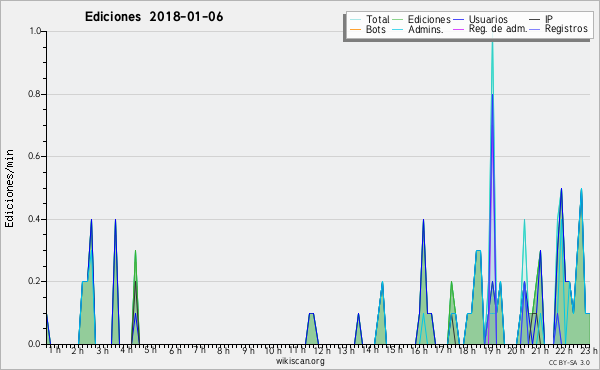Viewport: 600px width, 370px height.
Task: Click the 5 h x-axis tick label
Action: point(150,350)
